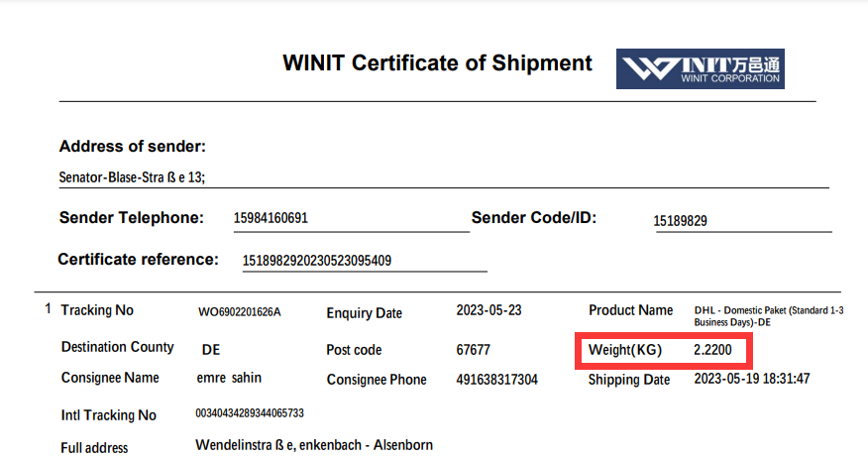The image size is (868, 459).
Task: Click the post code 67677
Action: click(x=473, y=350)
